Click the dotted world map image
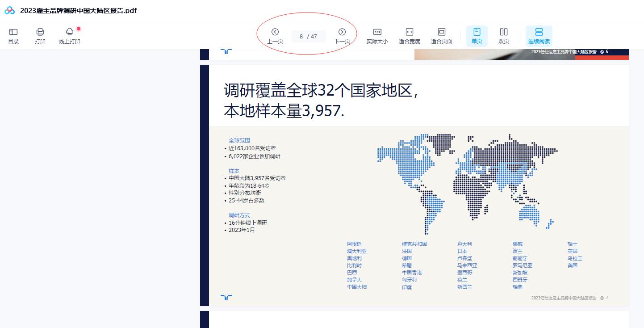This screenshot has height=328, width=644. [467, 183]
